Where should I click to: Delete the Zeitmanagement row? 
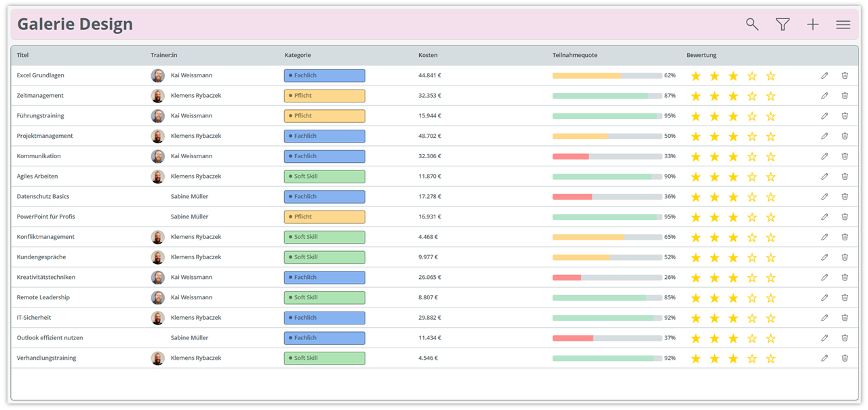coord(845,96)
